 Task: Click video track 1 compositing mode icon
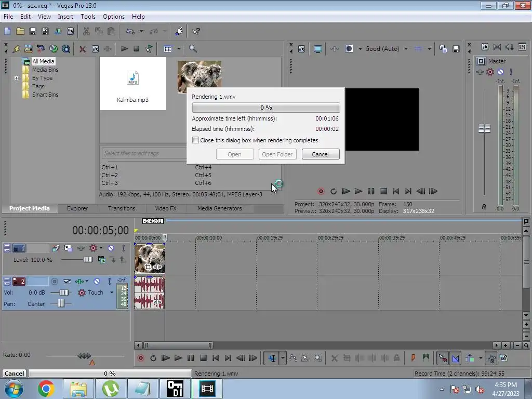(x=101, y=260)
